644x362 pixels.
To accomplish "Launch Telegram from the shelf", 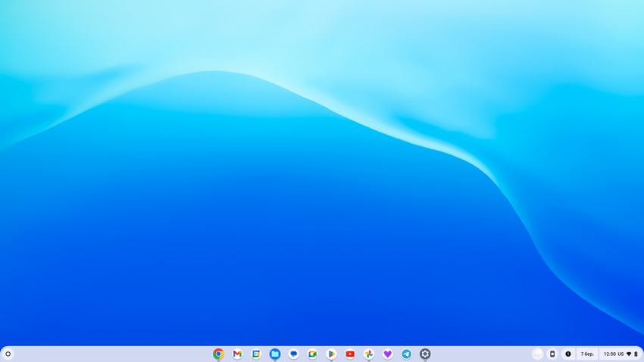I will point(406,354).
